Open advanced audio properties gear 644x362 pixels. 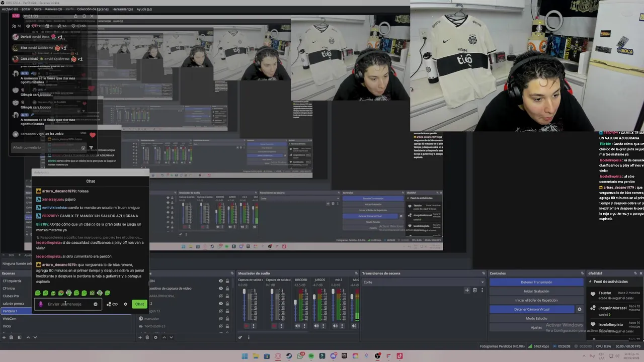[x=240, y=337]
